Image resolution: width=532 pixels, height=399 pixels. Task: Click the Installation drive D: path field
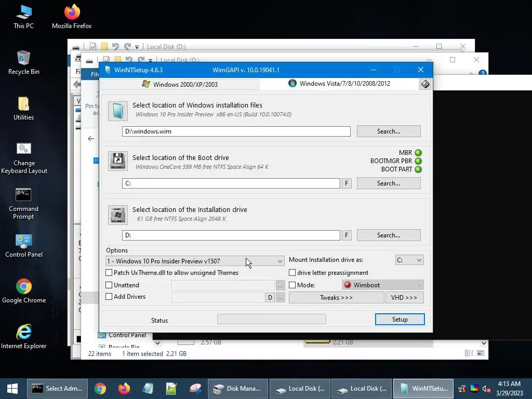click(231, 235)
